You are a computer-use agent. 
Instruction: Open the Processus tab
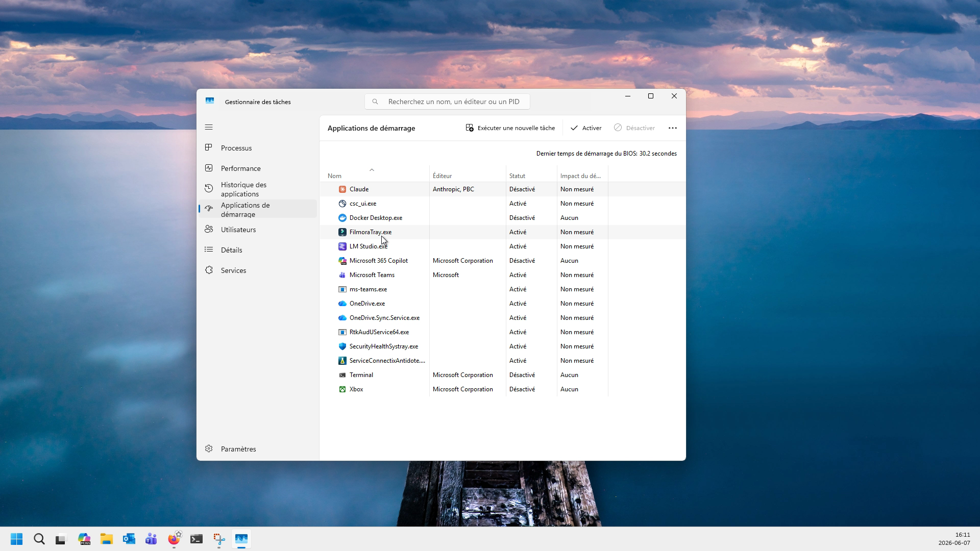coord(258,148)
